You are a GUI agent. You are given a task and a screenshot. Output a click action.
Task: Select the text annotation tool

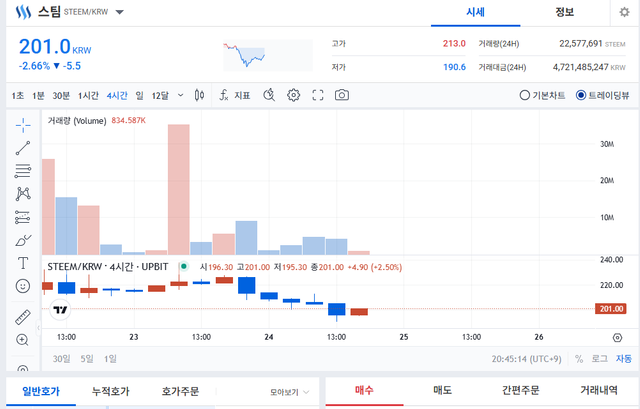pyautogui.click(x=23, y=263)
